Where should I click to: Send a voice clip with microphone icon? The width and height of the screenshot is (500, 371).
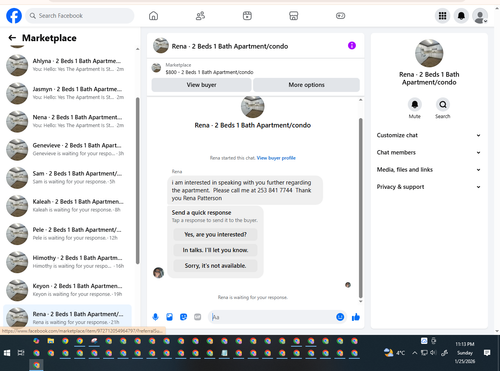155,317
